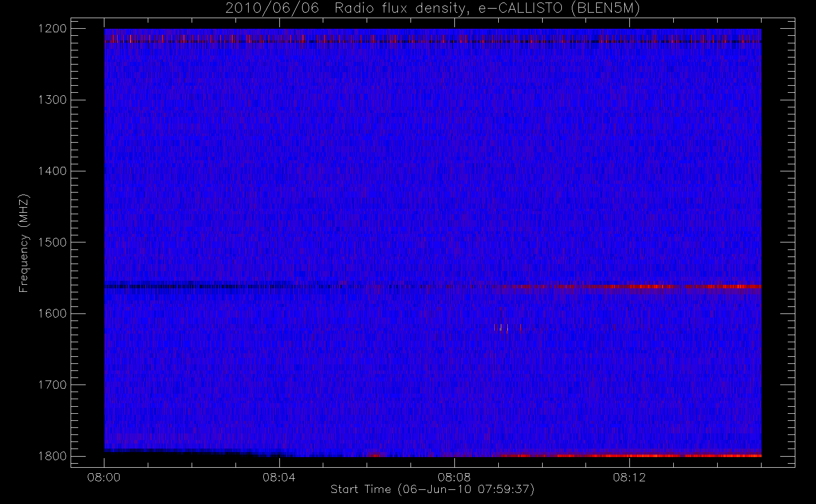The image size is (816, 504).
Task: Click the Frequency (MHZ) vertical axis title
Action: (24, 243)
